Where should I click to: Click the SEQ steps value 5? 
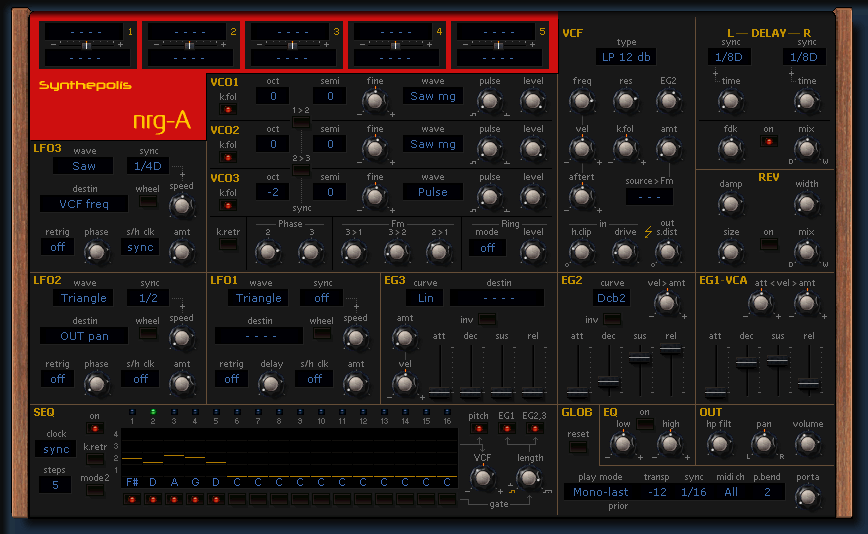(55, 485)
